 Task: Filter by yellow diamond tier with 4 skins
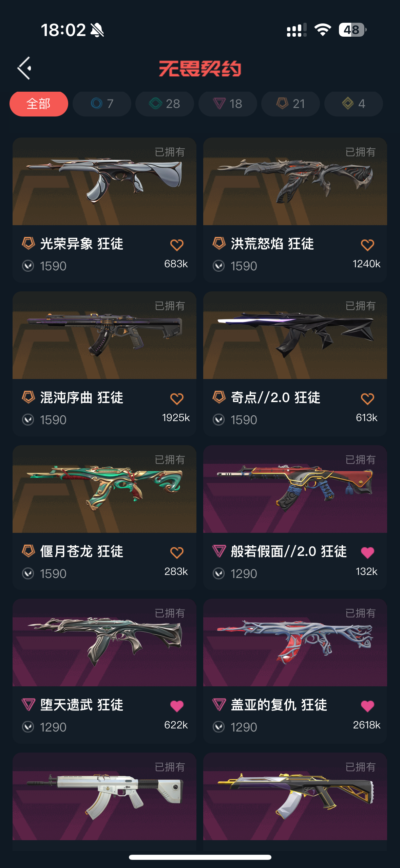click(x=354, y=104)
